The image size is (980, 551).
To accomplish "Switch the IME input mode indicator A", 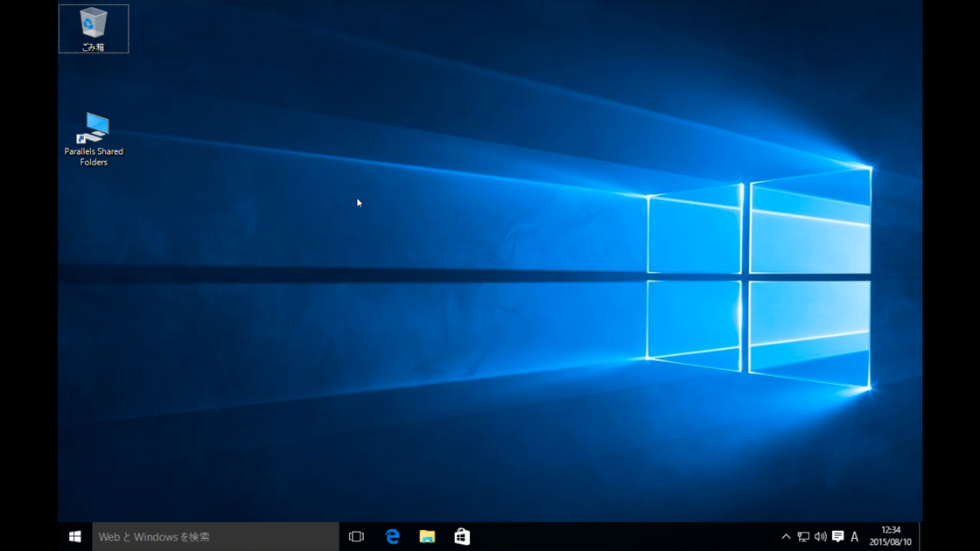I will pyautogui.click(x=854, y=537).
